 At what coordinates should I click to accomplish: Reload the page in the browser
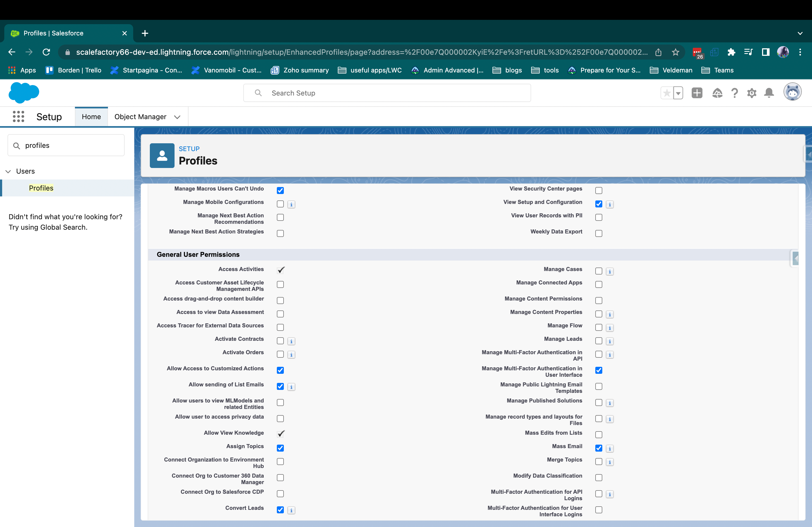click(x=46, y=52)
